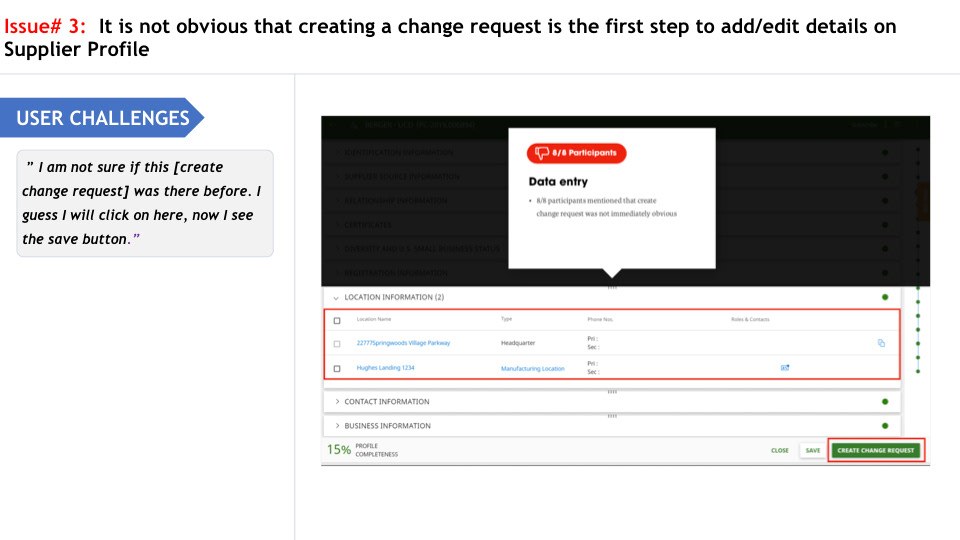Click the Save button
Screen dimensions: 960x540
(x=812, y=450)
